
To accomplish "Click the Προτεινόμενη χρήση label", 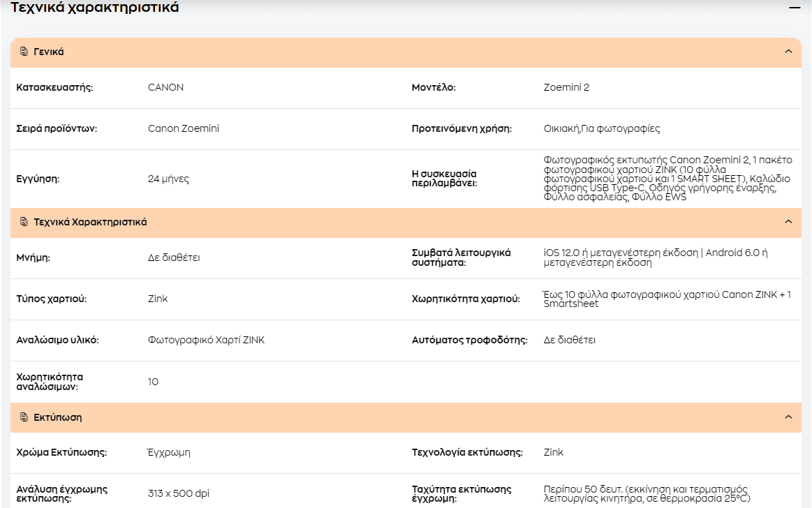I will click(462, 129).
